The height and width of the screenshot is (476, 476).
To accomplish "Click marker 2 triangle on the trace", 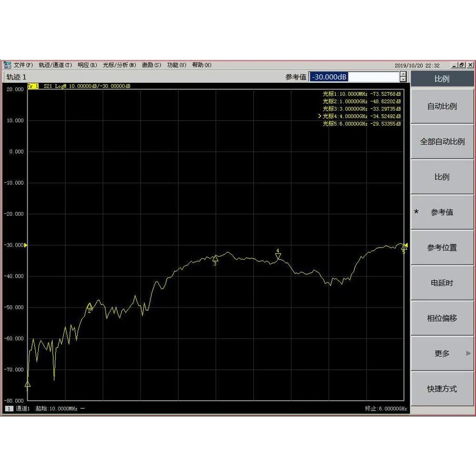I will click(89, 306).
